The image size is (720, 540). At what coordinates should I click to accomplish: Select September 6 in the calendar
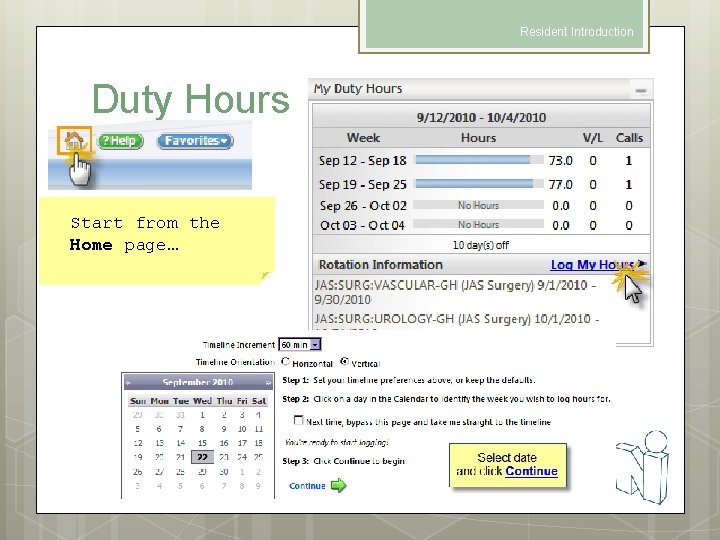coord(159,429)
